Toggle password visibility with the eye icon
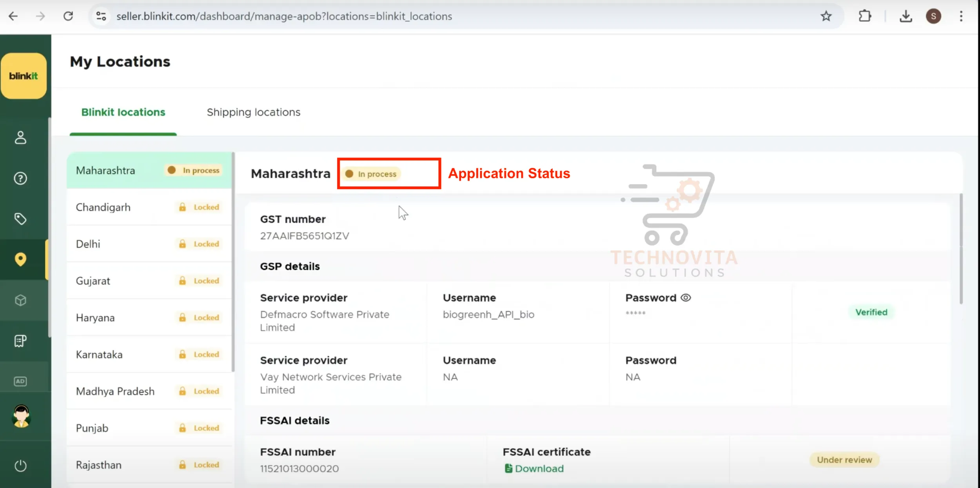 click(x=686, y=298)
